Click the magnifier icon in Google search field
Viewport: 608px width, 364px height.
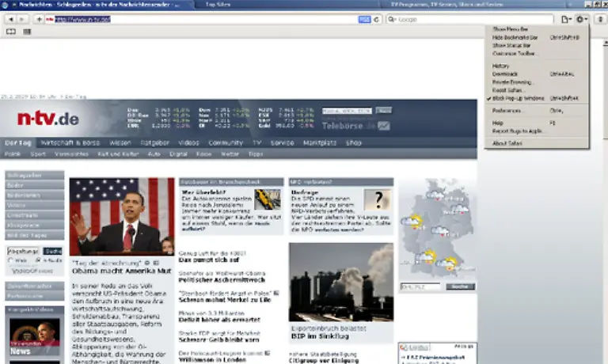(x=392, y=19)
